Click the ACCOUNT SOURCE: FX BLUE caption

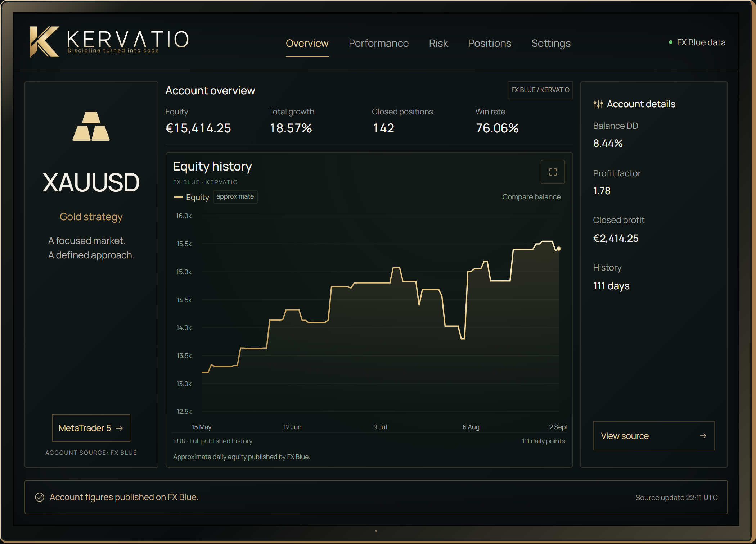coord(91,453)
